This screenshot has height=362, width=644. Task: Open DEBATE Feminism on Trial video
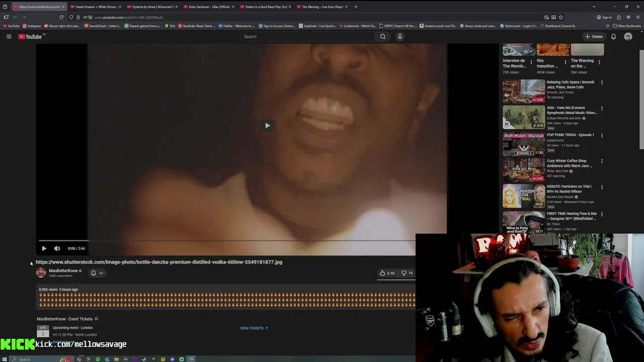tap(523, 196)
